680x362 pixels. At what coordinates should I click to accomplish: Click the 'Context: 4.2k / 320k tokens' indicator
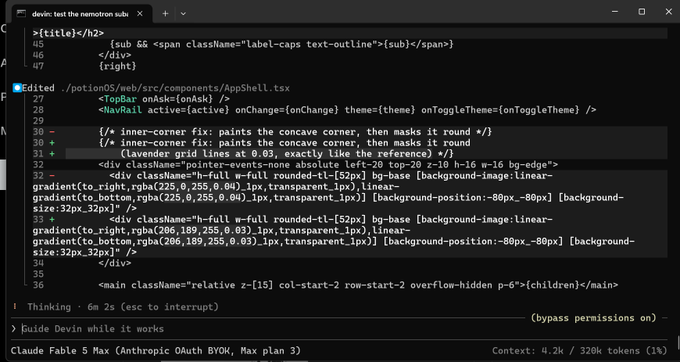tap(579, 351)
